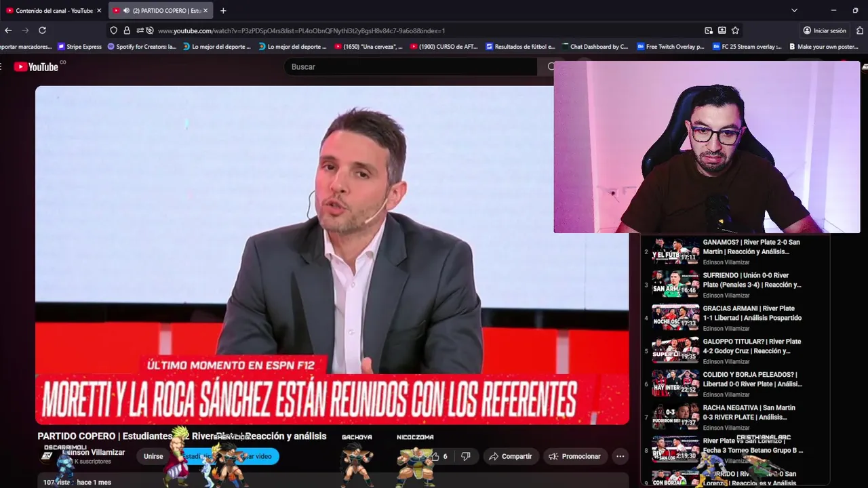This screenshot has width=868, height=488.
Task: Open 'GALOPPO TITULAR? River Plate 4-2' video
Action: (x=751, y=346)
